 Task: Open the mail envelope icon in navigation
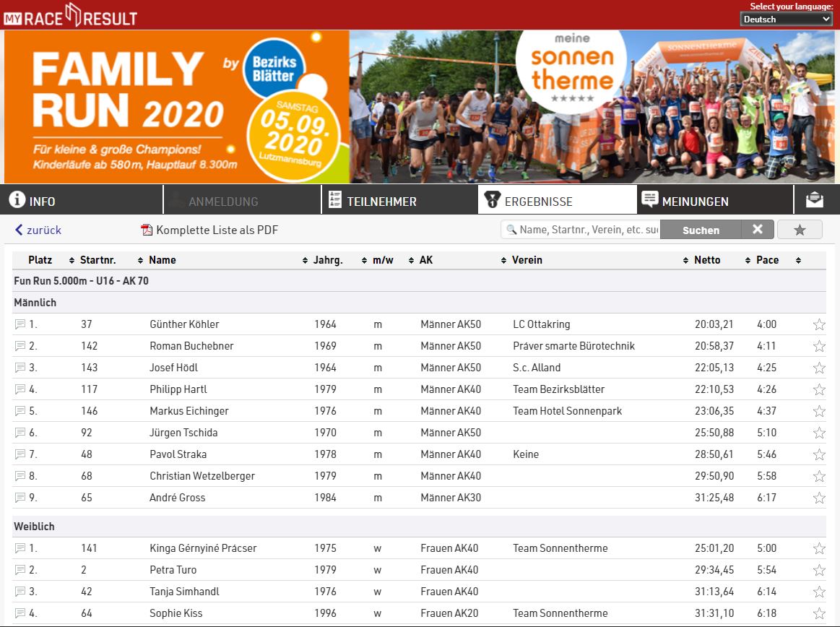[x=814, y=199]
